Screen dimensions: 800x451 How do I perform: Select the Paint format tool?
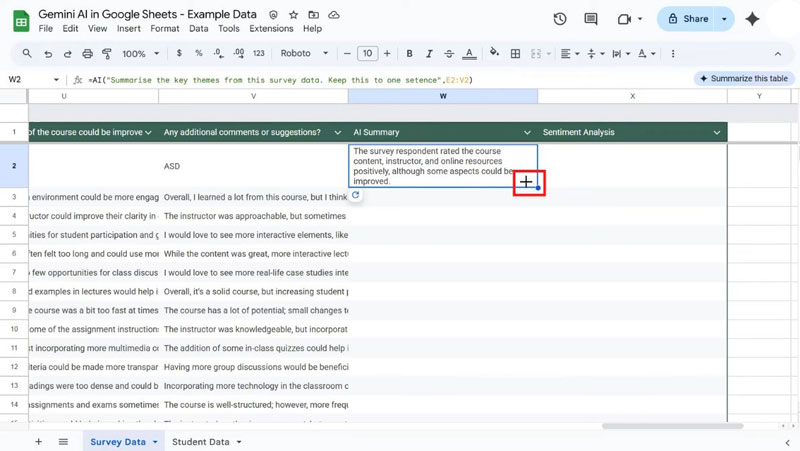[x=107, y=53]
